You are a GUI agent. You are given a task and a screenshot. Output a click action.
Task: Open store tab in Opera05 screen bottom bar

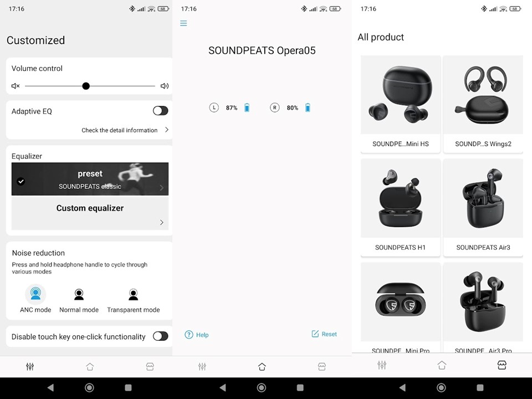point(322,366)
